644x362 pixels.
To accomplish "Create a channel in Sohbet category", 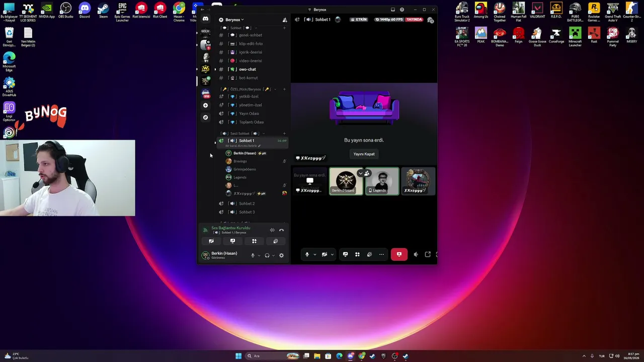I will click(284, 28).
